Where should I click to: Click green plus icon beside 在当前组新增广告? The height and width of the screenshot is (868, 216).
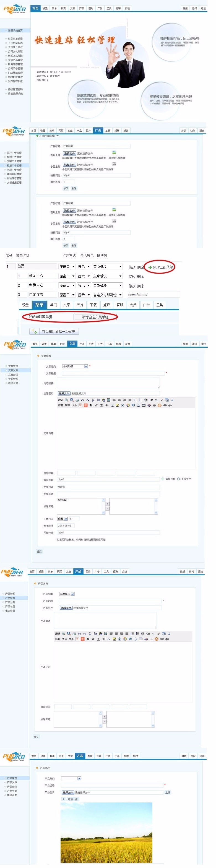(x=37, y=136)
